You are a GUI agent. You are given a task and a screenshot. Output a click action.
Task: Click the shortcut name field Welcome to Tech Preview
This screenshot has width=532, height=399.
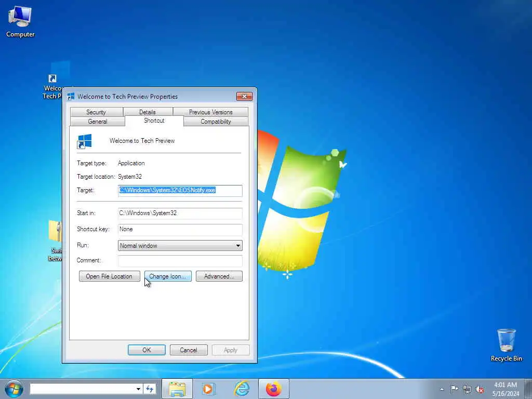pos(142,141)
